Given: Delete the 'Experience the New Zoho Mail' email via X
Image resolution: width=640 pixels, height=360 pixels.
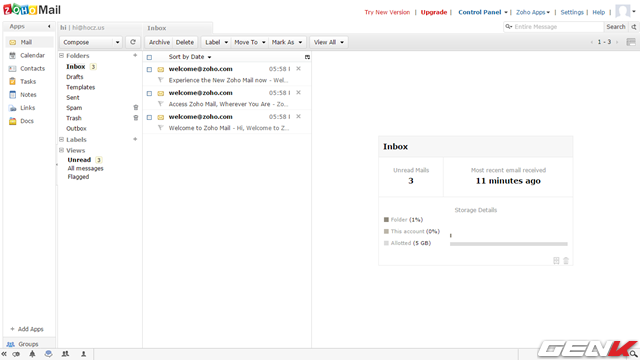Looking at the screenshot, I should coord(298,69).
